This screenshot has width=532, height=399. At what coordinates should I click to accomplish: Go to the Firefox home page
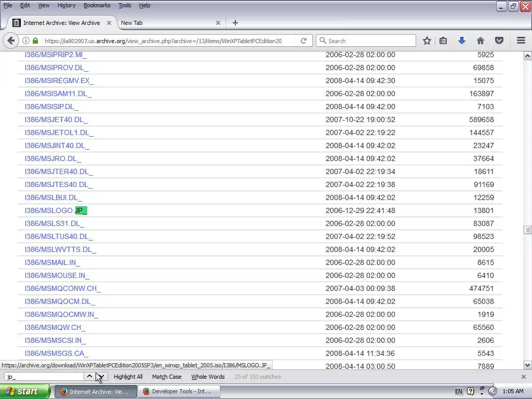tap(481, 41)
